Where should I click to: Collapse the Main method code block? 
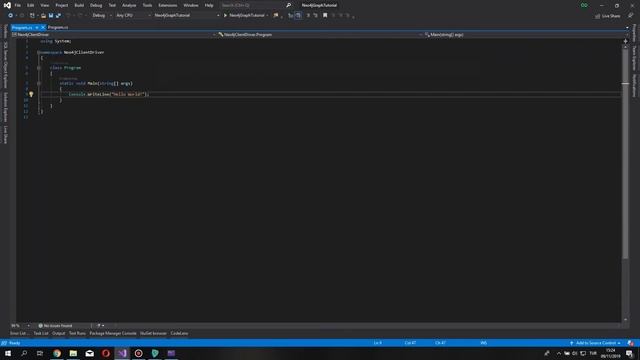[39, 83]
